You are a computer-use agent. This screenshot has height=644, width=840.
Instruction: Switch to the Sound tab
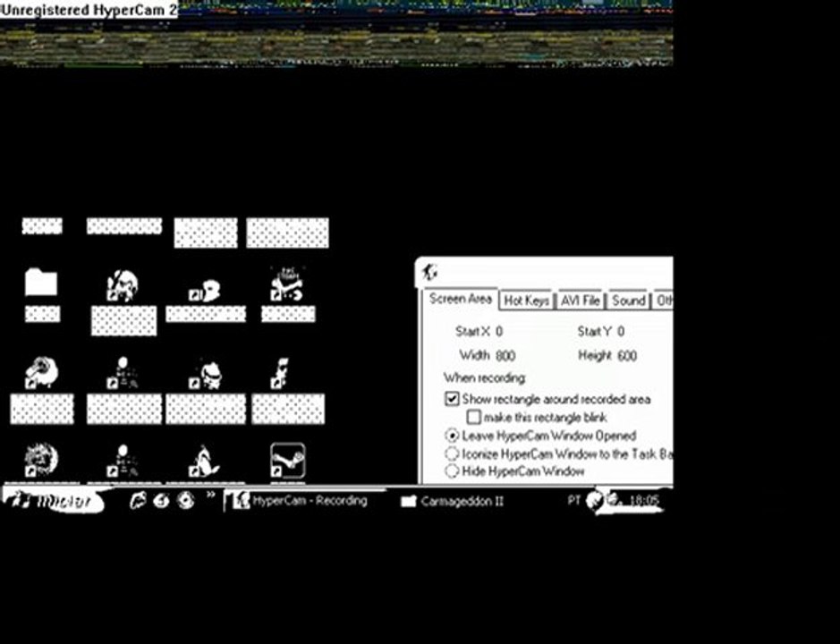[x=628, y=301]
